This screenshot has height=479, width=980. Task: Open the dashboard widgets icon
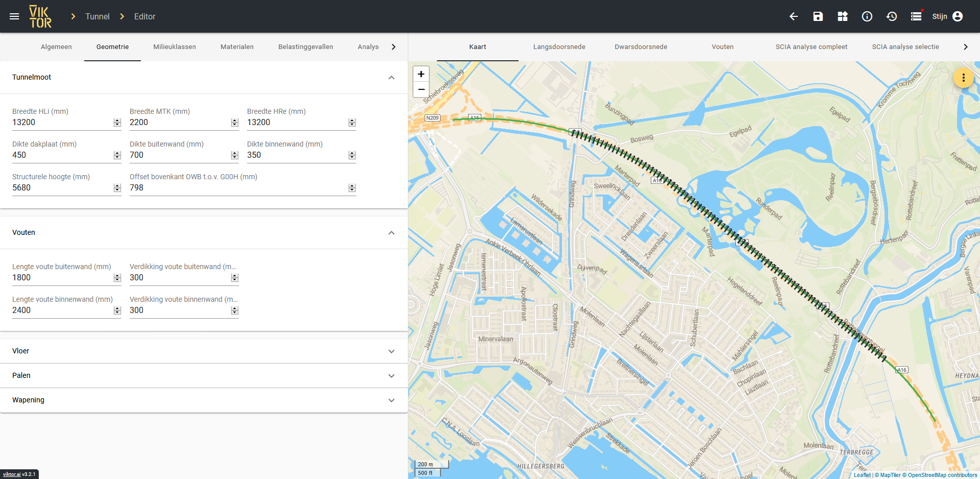coord(842,16)
